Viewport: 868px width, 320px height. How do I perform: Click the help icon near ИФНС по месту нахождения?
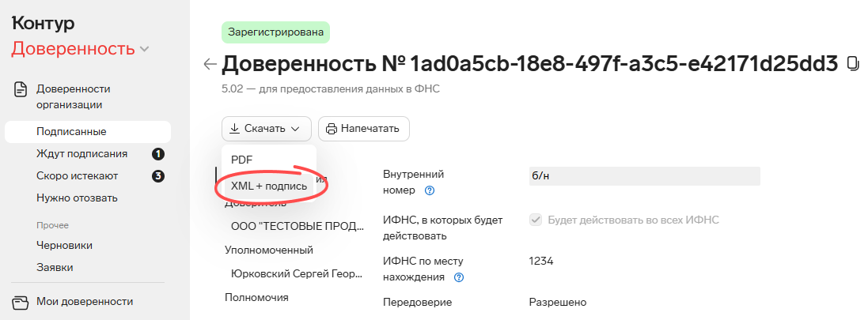coord(458,277)
